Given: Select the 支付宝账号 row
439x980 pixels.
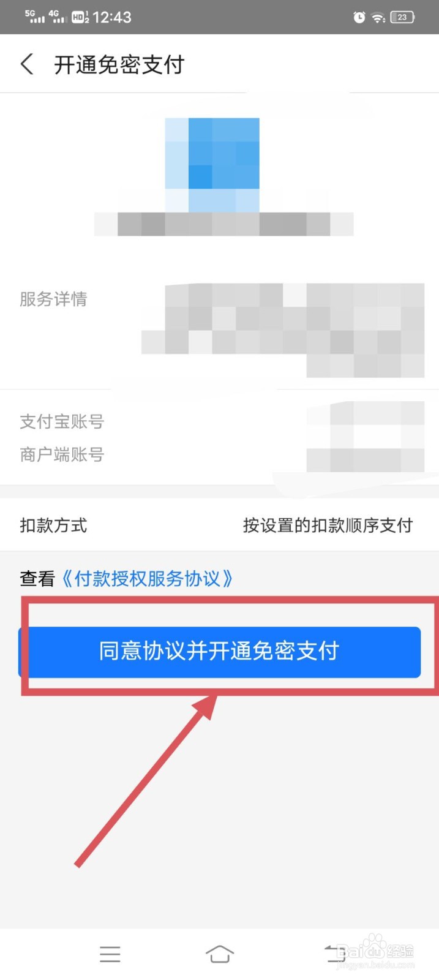Looking at the screenshot, I should [219, 421].
